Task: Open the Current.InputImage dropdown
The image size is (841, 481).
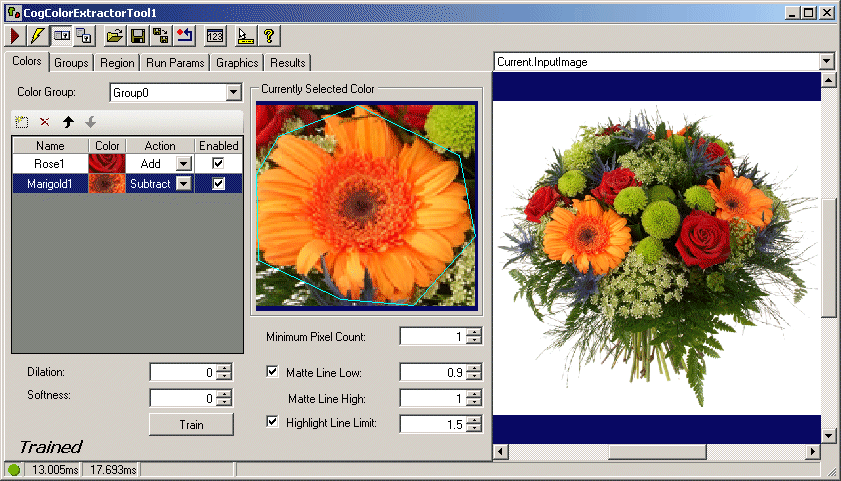Action: coord(826,62)
